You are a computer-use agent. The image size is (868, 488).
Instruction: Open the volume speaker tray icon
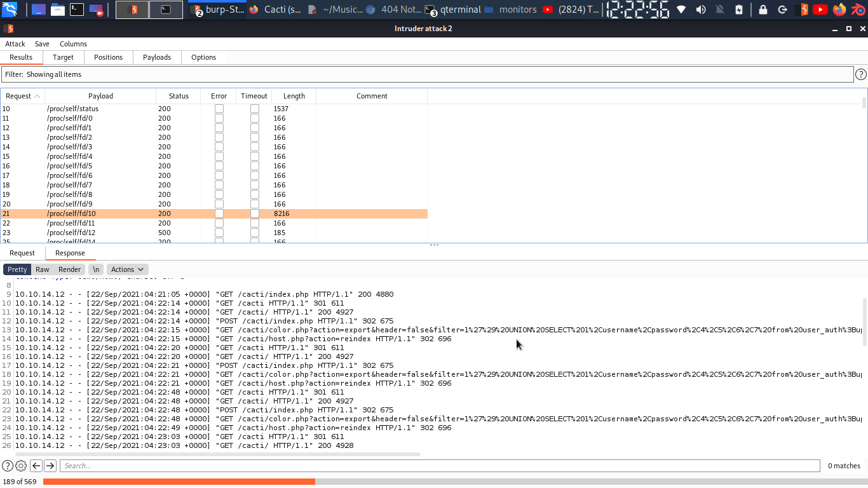tap(701, 10)
